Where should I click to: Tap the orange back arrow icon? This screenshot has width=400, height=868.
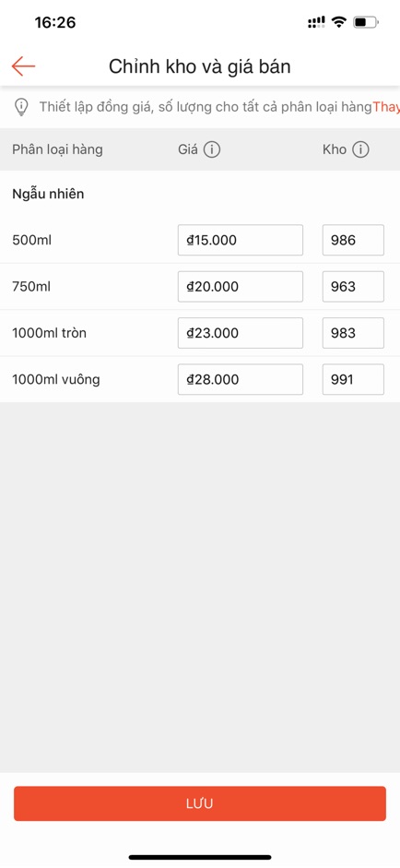point(23,66)
